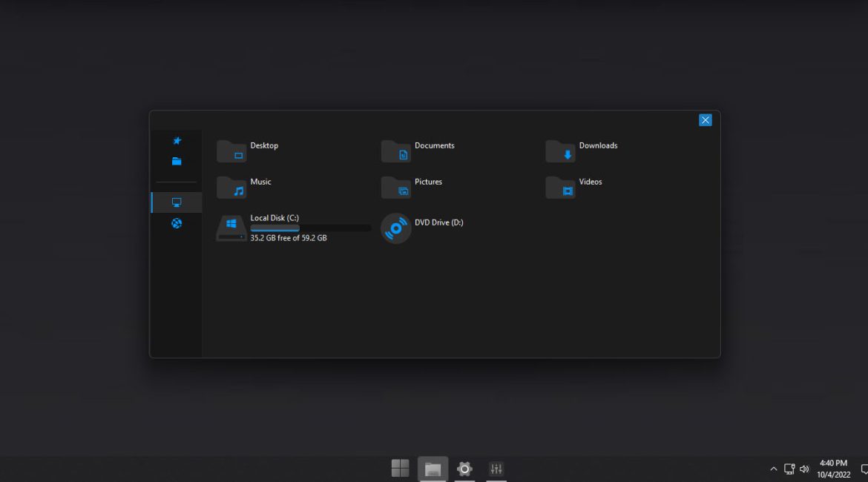Click the audio mixer icon on taskbar
This screenshot has height=482, width=868.
click(x=496, y=469)
